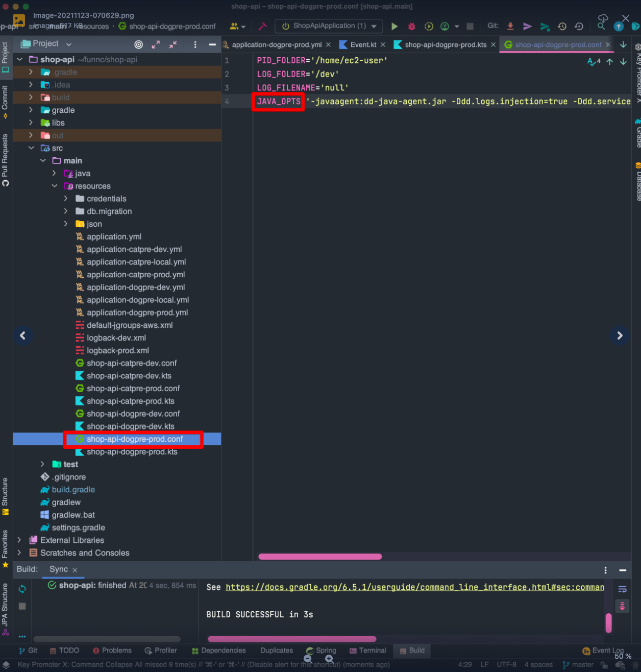Toggle the Structure tool window
This screenshot has height=672, width=641.
pyautogui.click(x=5, y=496)
